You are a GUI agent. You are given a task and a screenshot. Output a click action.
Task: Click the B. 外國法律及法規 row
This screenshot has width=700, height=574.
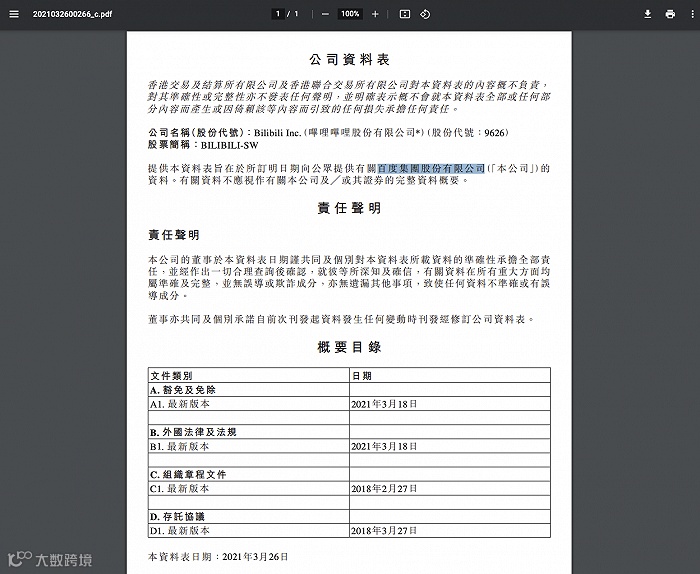[x=249, y=432]
